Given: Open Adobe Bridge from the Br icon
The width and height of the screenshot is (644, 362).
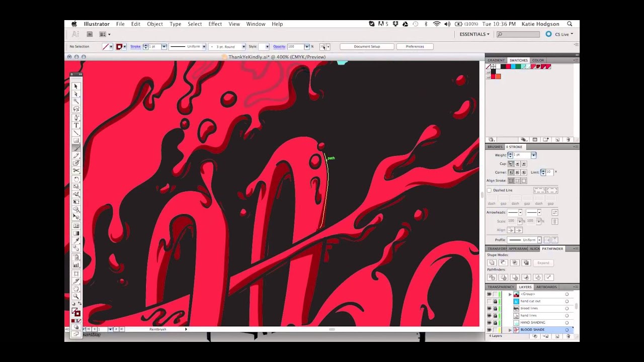Looking at the screenshot, I should (x=90, y=34).
